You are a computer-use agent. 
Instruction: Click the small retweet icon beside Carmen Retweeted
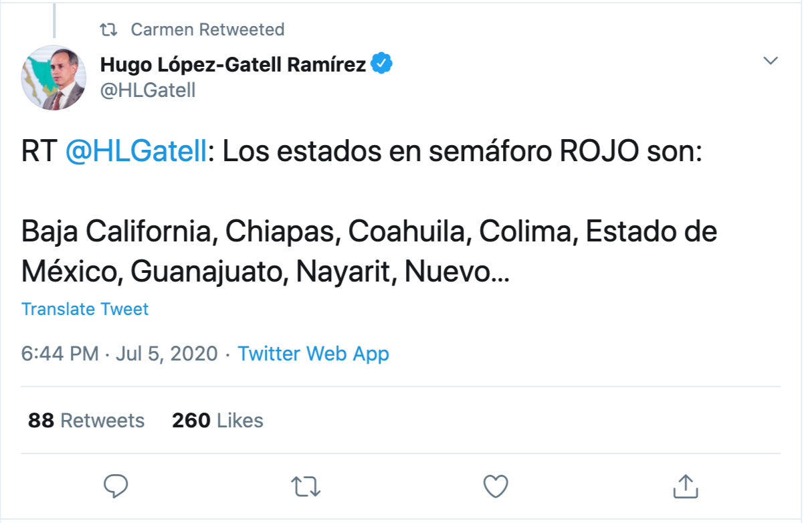coord(108,29)
